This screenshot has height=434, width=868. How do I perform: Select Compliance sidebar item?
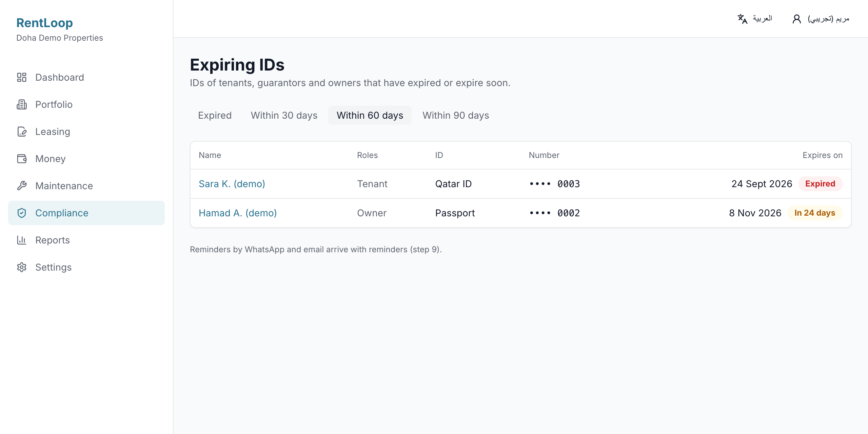[x=86, y=213]
